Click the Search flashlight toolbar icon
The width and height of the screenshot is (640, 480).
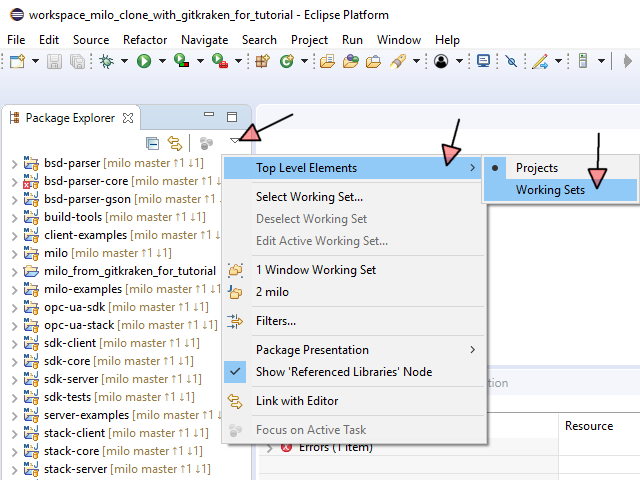[x=398, y=61]
